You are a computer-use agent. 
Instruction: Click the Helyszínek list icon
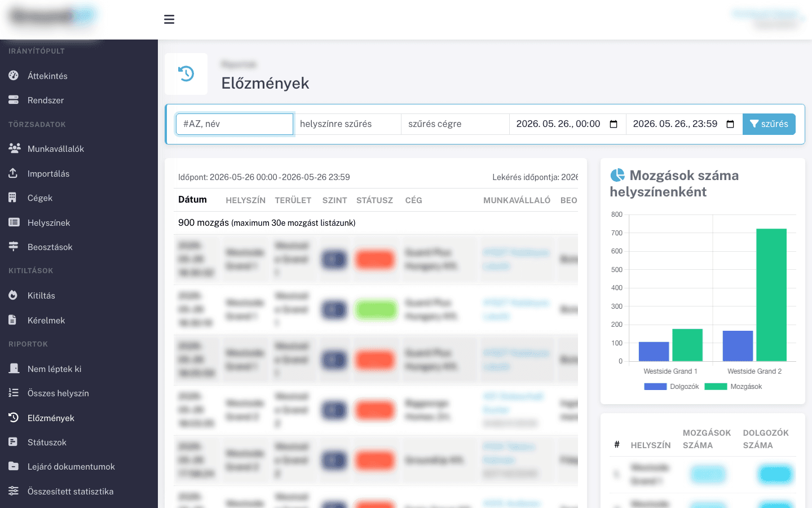14,222
